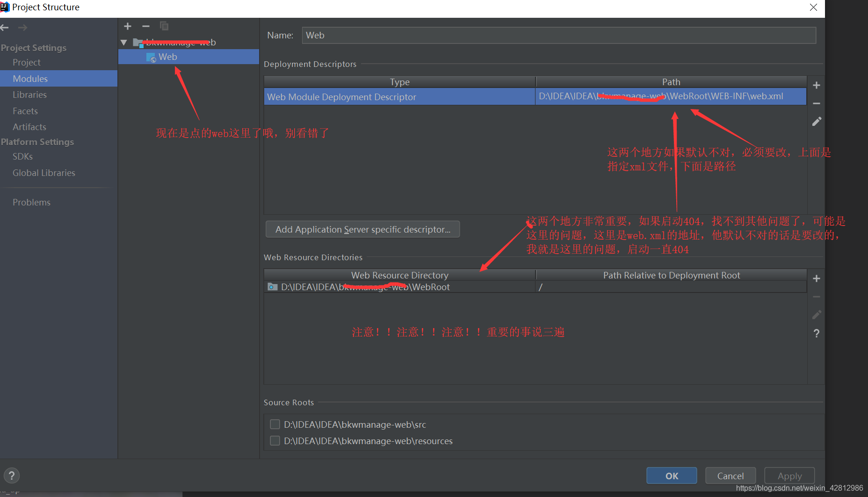
Task: Open Facets settings
Action: click(x=25, y=111)
